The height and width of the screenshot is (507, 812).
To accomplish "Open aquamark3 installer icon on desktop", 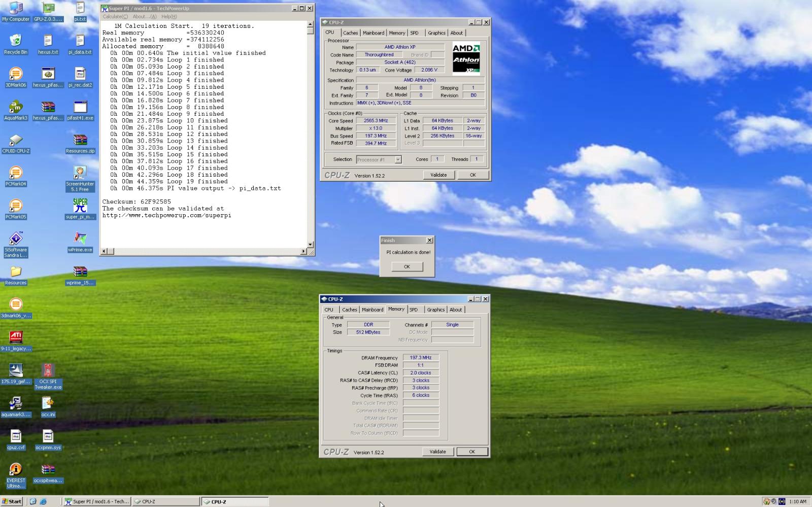I will click(x=16, y=407).
